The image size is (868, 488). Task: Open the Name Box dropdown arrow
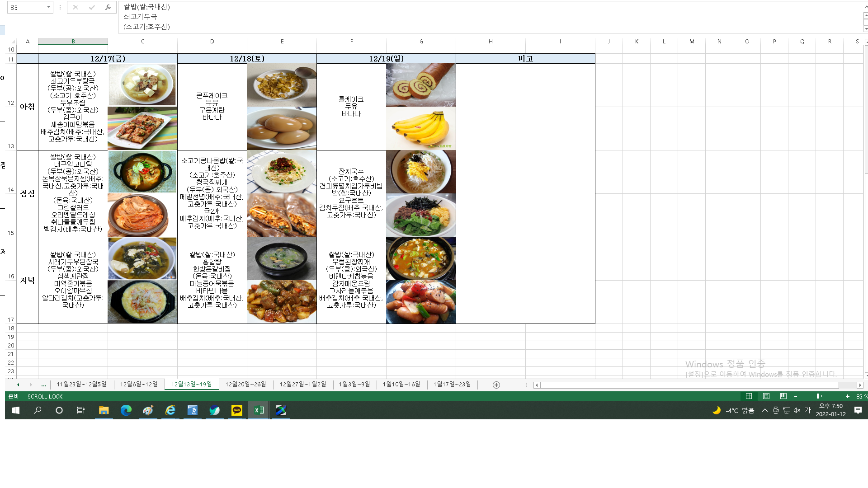pos(48,7)
